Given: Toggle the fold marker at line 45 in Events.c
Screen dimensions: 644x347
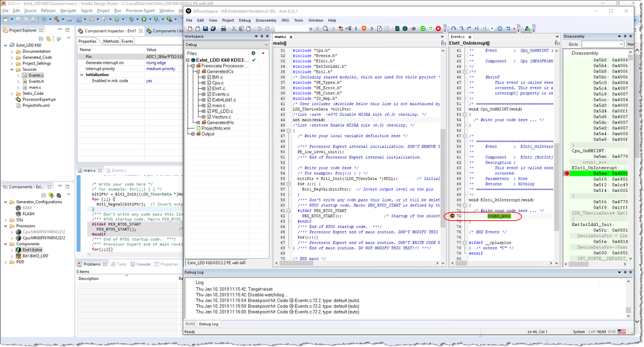Looking at the screenshot, I should coord(465,71).
